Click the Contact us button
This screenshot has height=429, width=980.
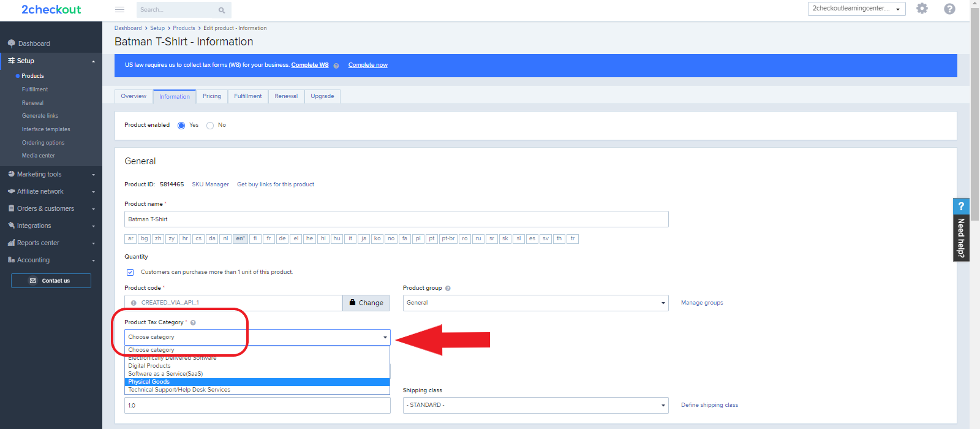(x=51, y=281)
